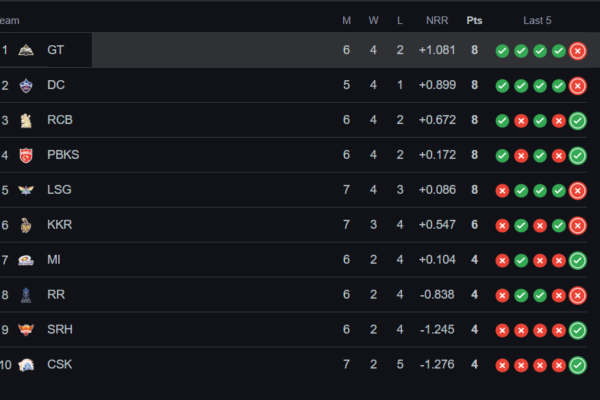Click GT's latest loss result icon
600x400 pixels.
[x=577, y=51]
